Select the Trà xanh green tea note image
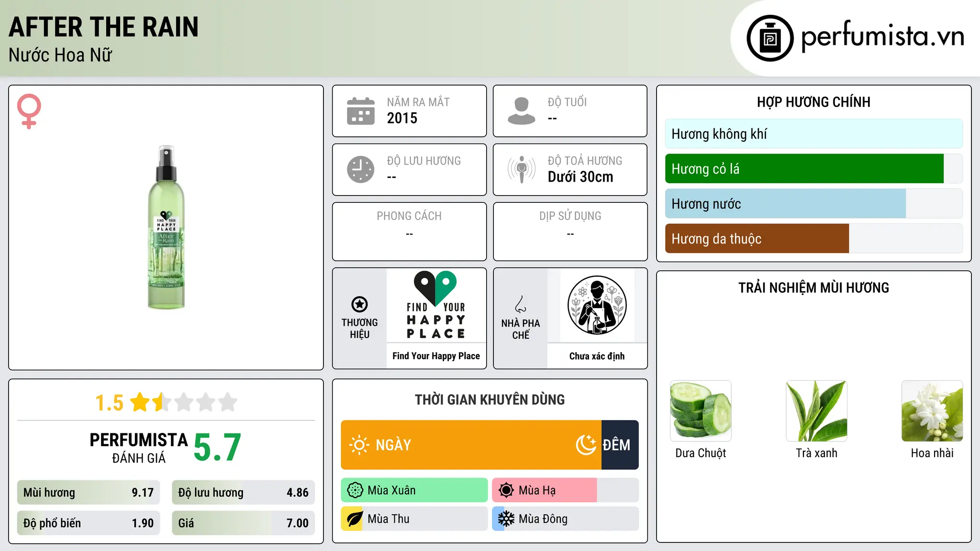The width and height of the screenshot is (980, 551). [x=816, y=411]
